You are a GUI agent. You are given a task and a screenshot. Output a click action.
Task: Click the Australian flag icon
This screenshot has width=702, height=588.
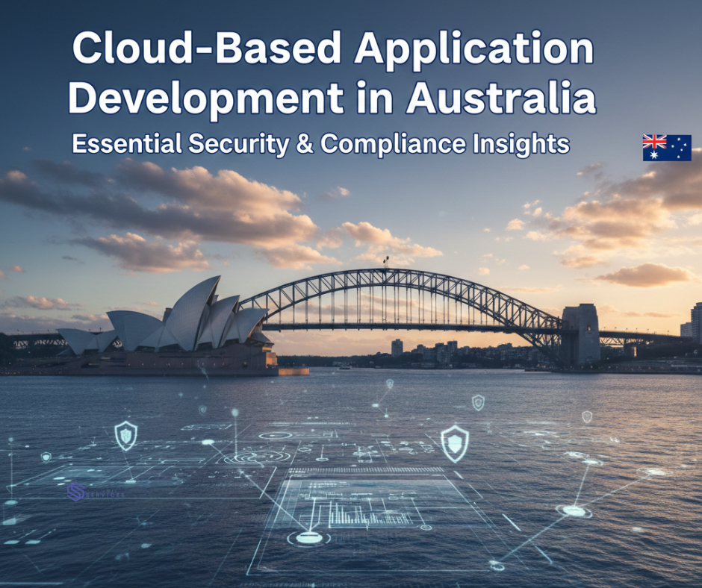[666, 148]
